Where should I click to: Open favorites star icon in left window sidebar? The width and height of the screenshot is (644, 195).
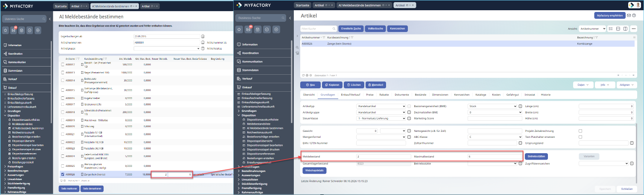pyautogui.click(x=6, y=30)
